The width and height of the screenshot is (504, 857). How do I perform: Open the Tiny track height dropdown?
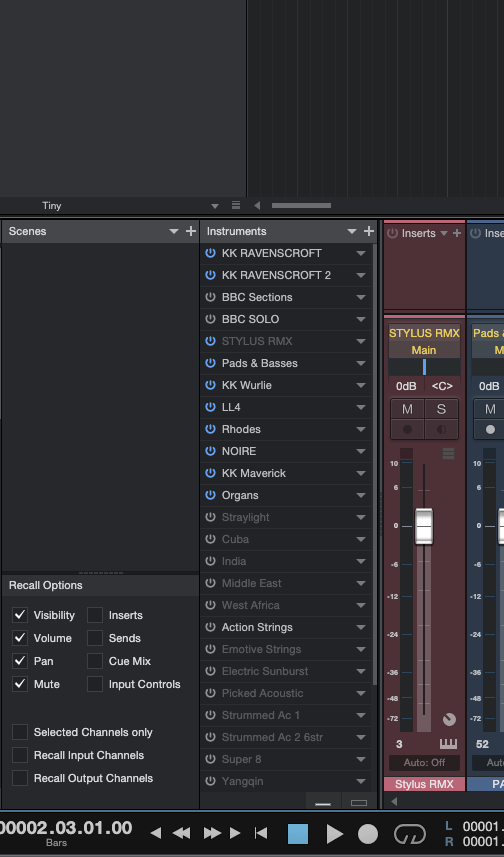point(215,206)
